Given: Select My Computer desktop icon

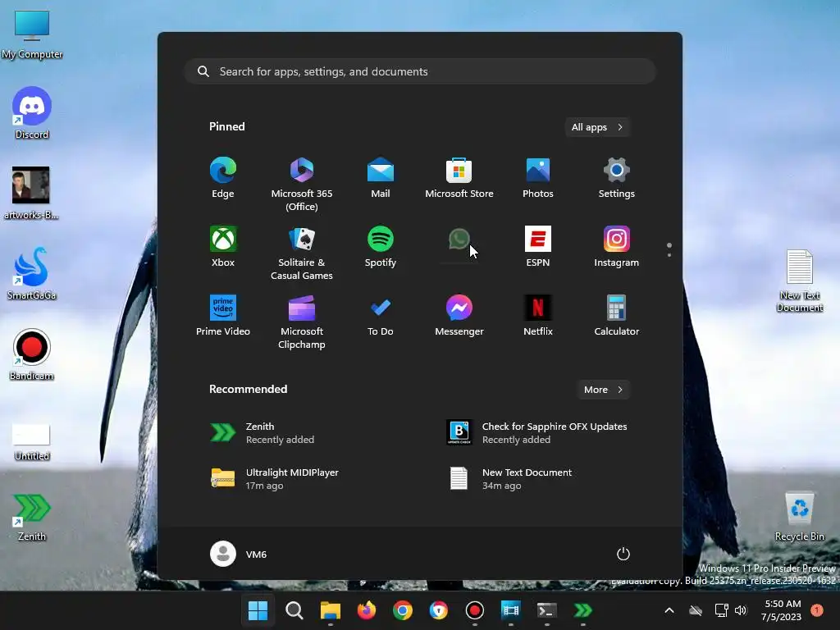Looking at the screenshot, I should [32, 33].
